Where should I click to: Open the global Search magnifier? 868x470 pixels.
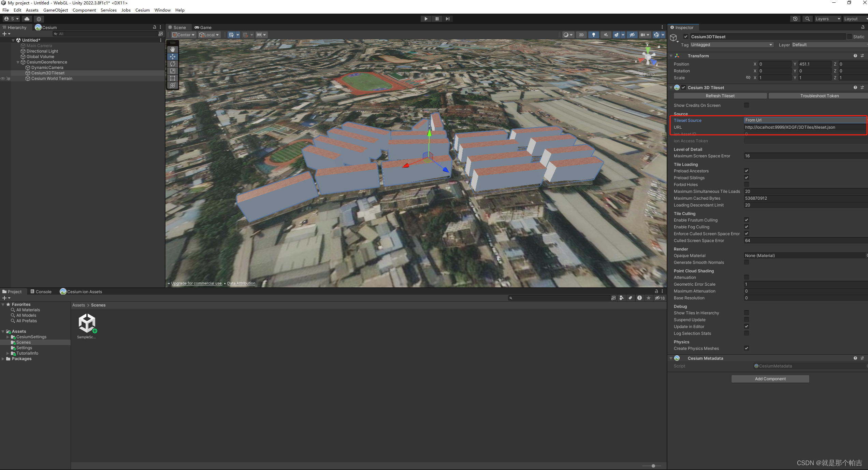coord(807,19)
